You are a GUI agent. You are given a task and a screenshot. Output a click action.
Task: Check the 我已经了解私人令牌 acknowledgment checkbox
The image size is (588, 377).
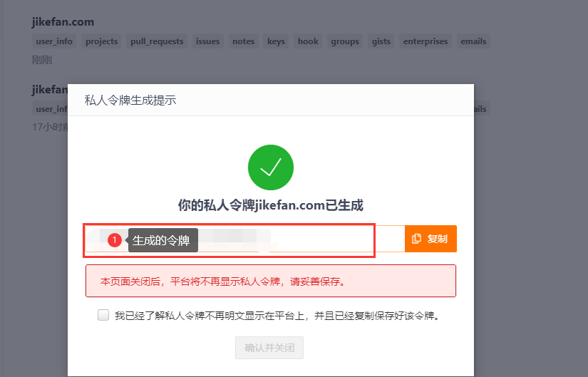pos(103,315)
